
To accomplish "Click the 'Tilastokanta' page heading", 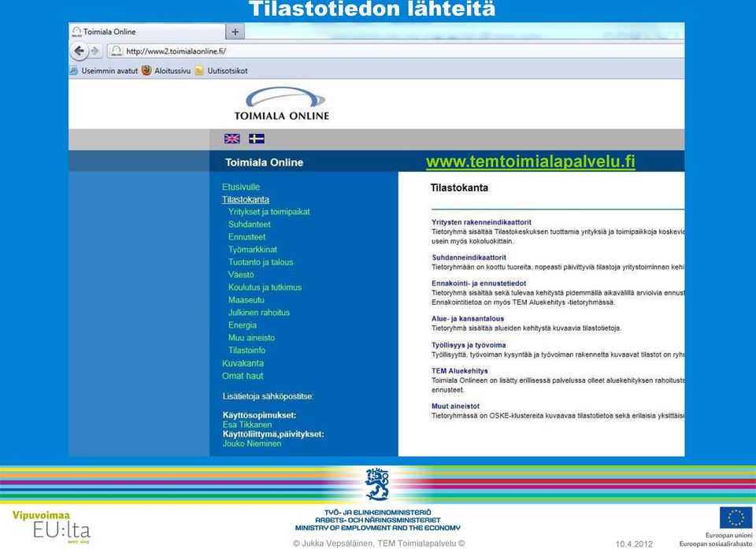I will click(x=459, y=187).
